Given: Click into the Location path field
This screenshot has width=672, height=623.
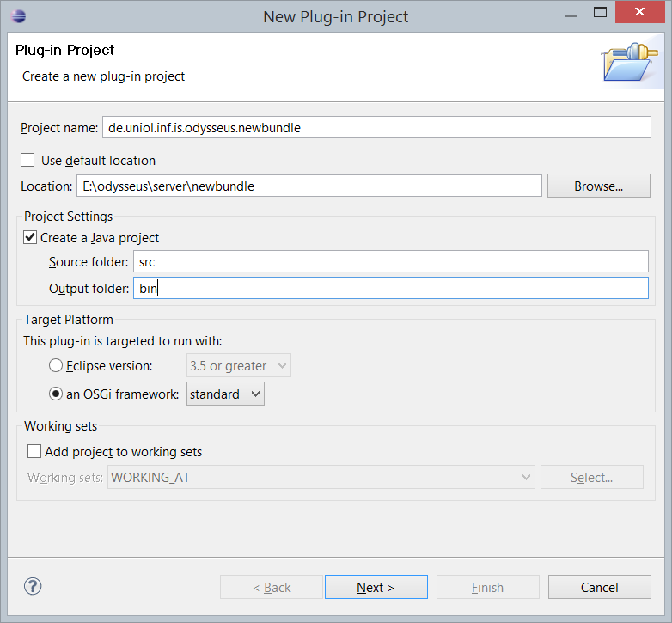Looking at the screenshot, I should point(309,186).
